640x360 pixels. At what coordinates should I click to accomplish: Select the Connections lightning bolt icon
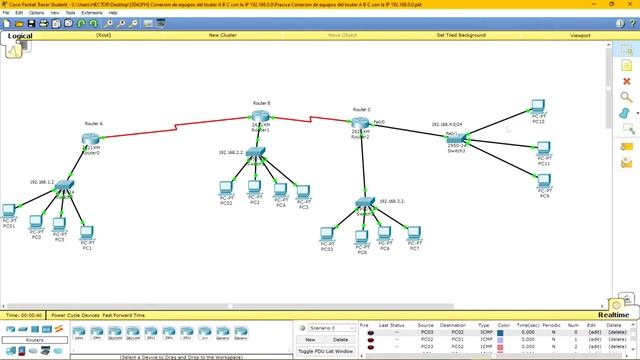[x=59, y=329]
